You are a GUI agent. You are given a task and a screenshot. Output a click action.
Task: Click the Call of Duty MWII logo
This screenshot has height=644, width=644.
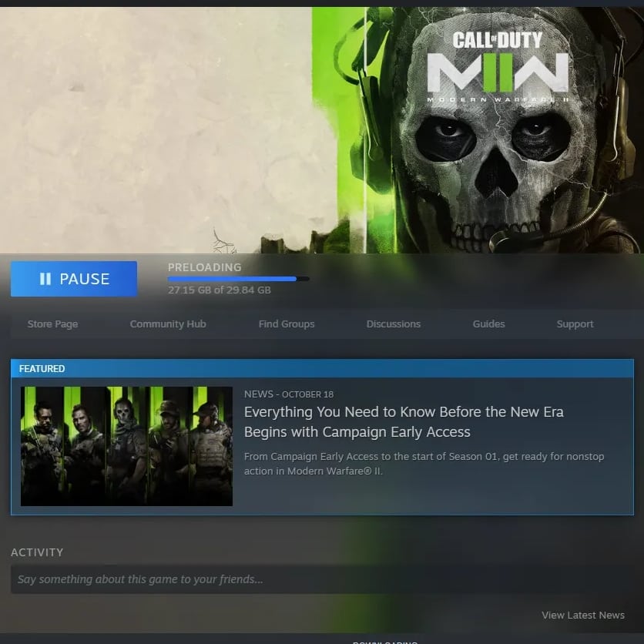pos(498,66)
